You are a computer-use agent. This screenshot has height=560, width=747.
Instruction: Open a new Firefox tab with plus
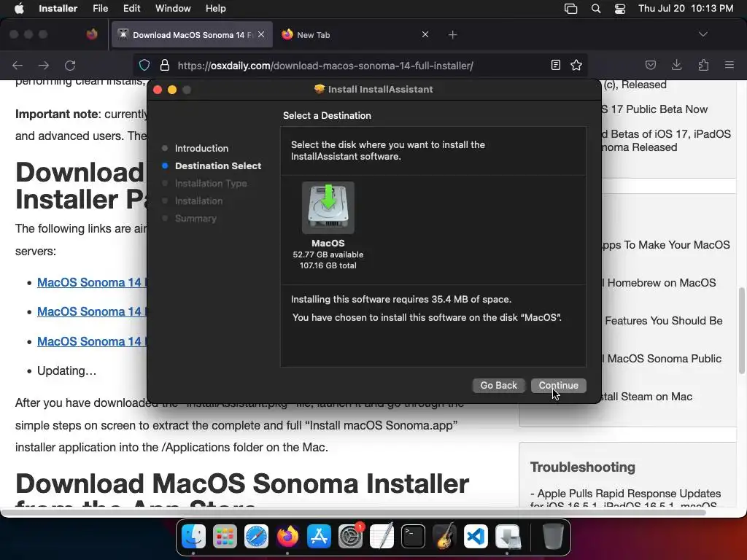point(452,34)
